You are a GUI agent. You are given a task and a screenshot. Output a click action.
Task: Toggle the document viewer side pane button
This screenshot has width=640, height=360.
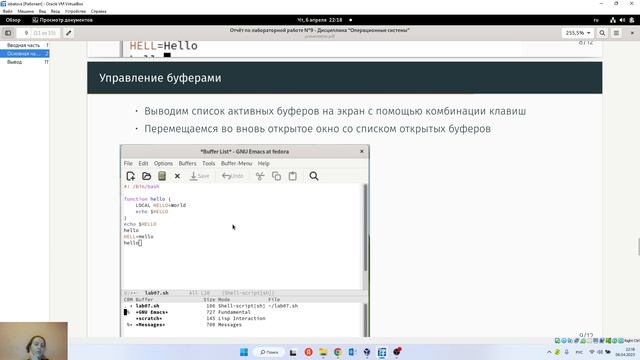click(8, 33)
